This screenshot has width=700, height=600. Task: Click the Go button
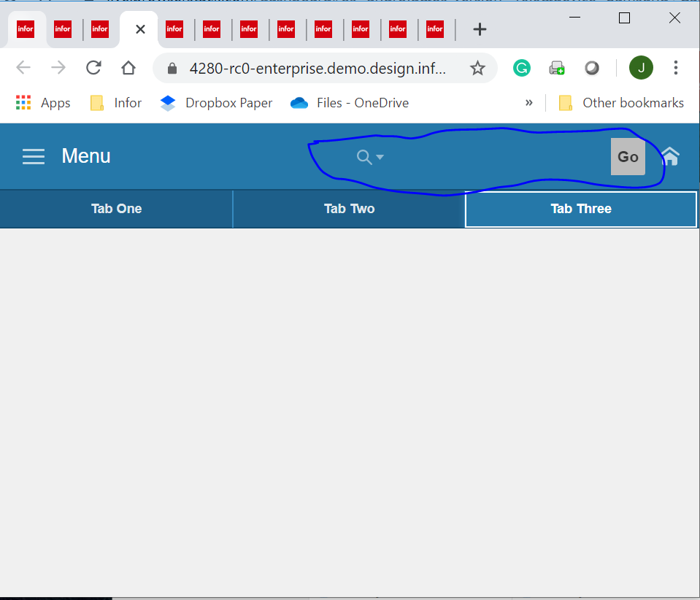click(628, 157)
